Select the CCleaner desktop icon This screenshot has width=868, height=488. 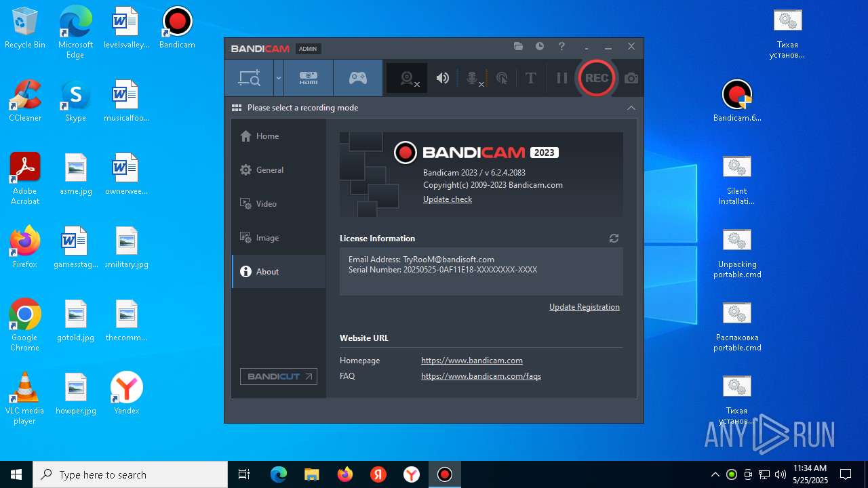pyautogui.click(x=25, y=101)
